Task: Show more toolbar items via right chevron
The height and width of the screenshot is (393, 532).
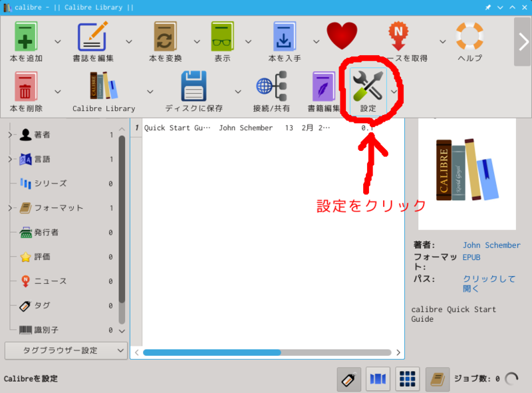Action: 523,42
